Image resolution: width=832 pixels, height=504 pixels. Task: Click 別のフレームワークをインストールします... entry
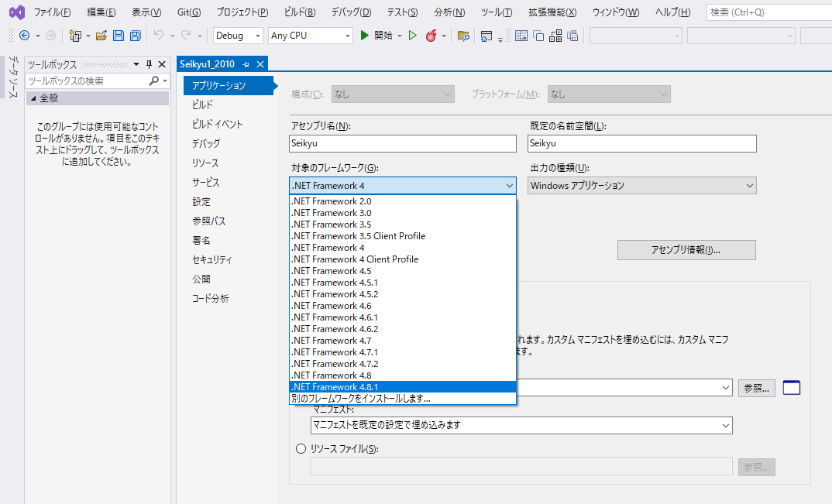pos(403,399)
